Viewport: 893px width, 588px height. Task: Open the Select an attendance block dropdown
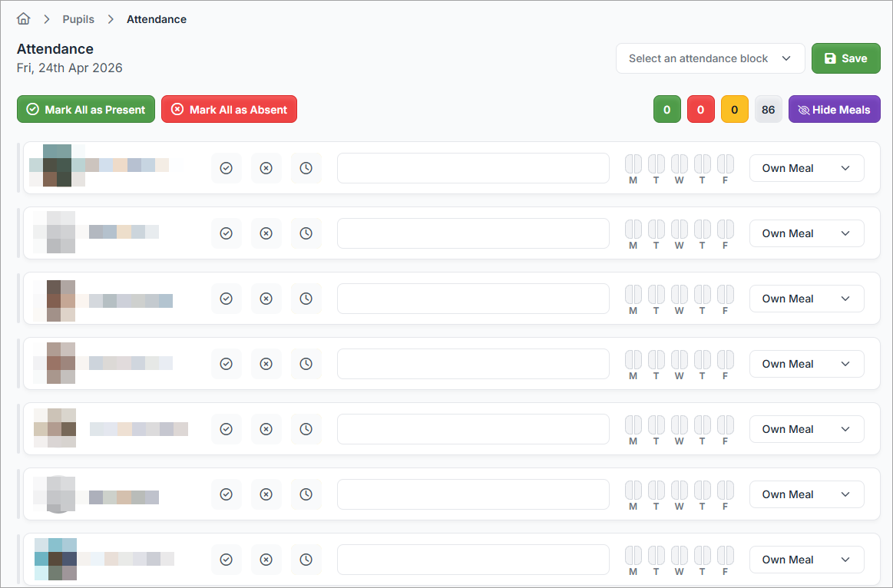click(x=709, y=58)
